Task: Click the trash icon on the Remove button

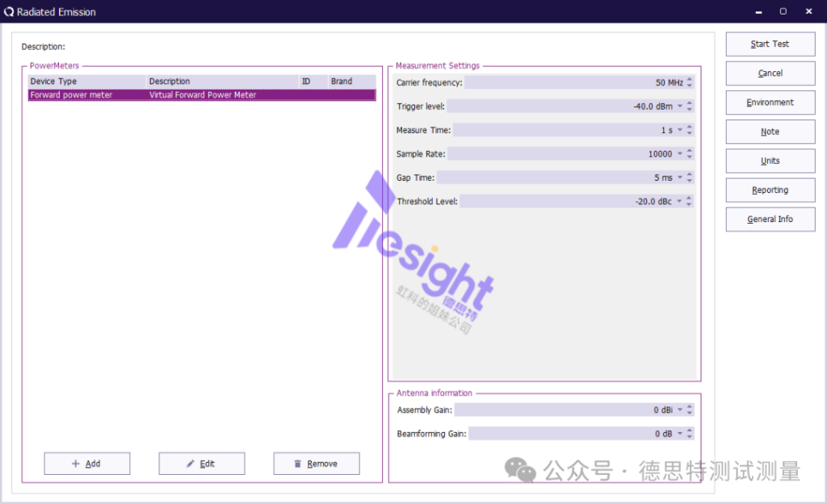Action: (x=297, y=464)
